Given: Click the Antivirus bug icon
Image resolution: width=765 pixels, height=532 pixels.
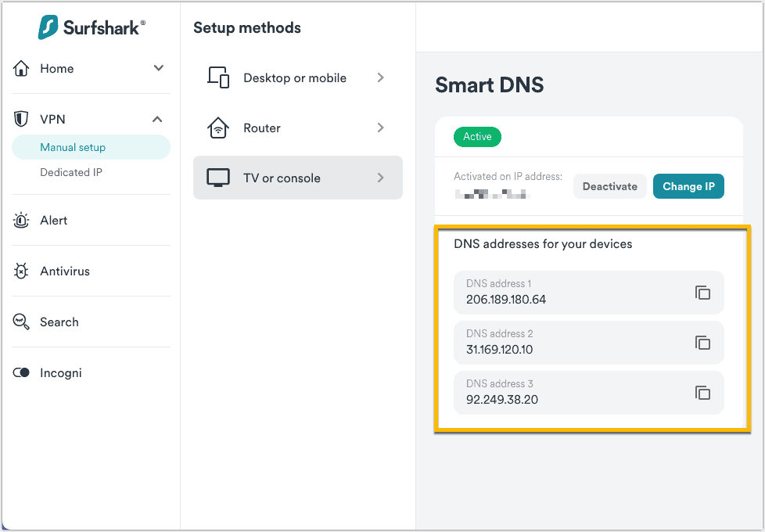Looking at the screenshot, I should (21, 271).
